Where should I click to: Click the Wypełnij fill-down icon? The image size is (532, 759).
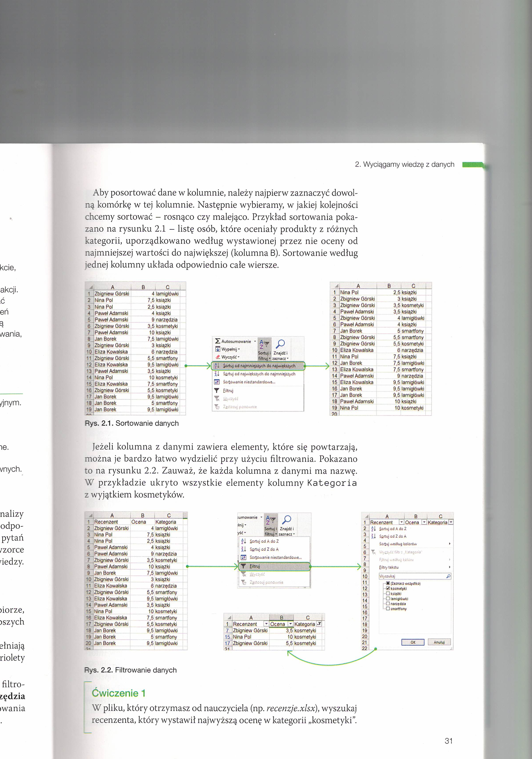click(218, 349)
